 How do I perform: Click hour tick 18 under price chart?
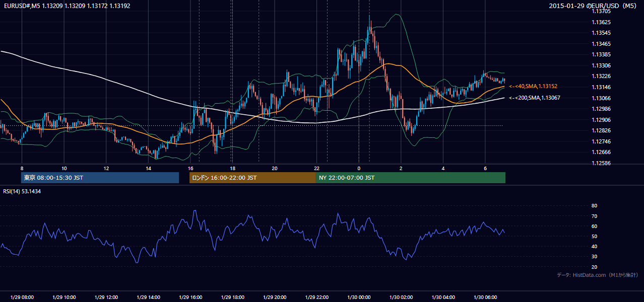point(232,168)
